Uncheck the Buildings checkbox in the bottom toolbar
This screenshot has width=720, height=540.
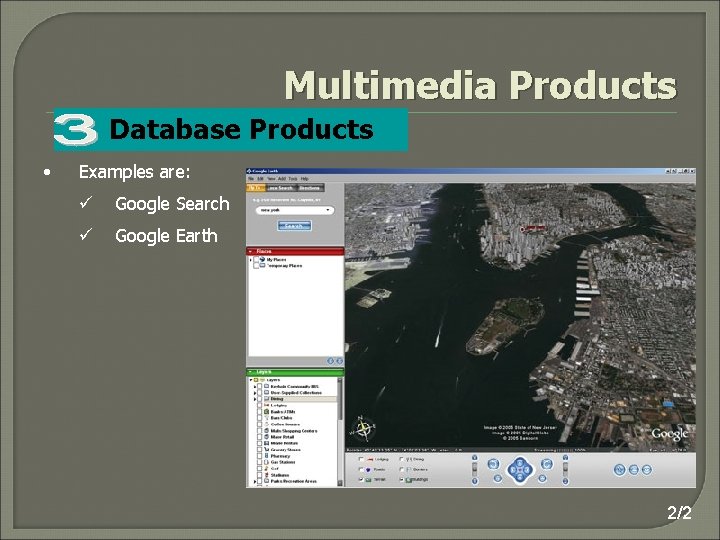[401, 479]
